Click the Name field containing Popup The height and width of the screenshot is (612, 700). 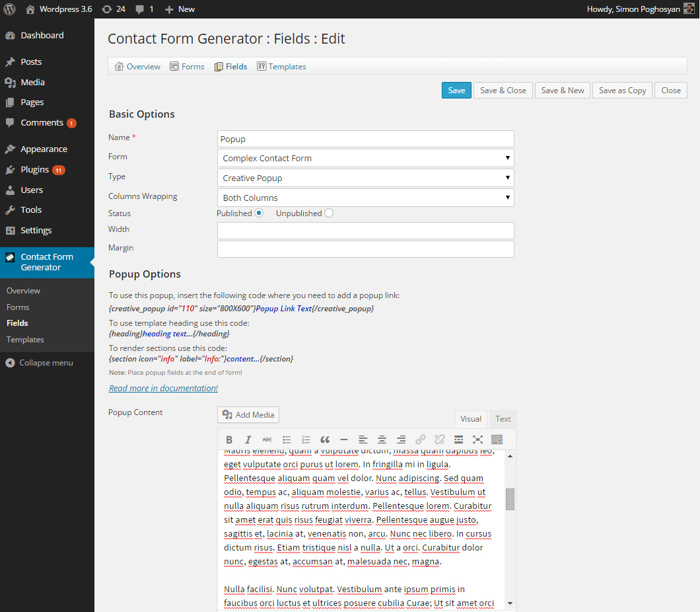click(366, 139)
